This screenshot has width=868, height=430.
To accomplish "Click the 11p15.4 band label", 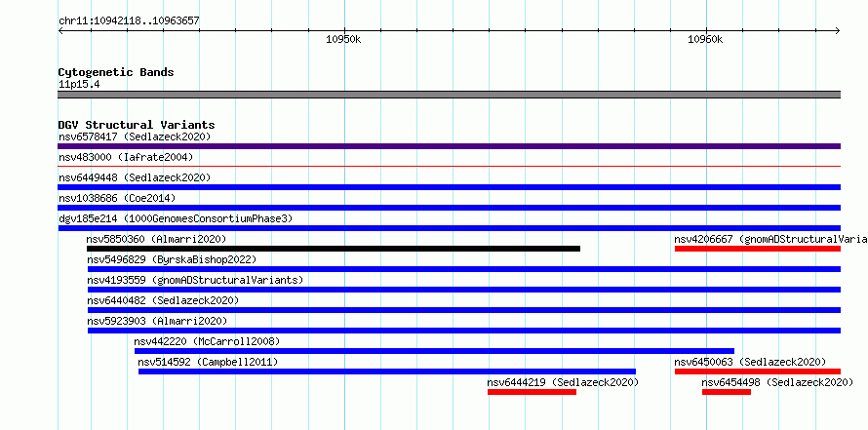I will 79,85.
